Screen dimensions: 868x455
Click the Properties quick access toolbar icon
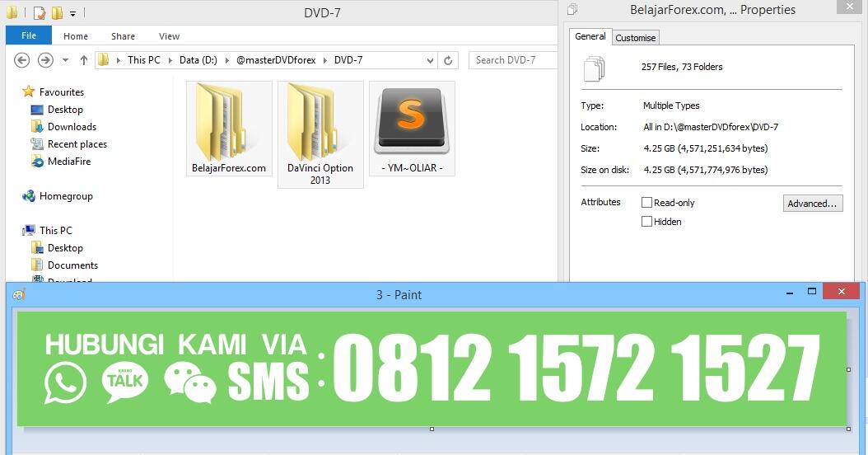click(40, 12)
